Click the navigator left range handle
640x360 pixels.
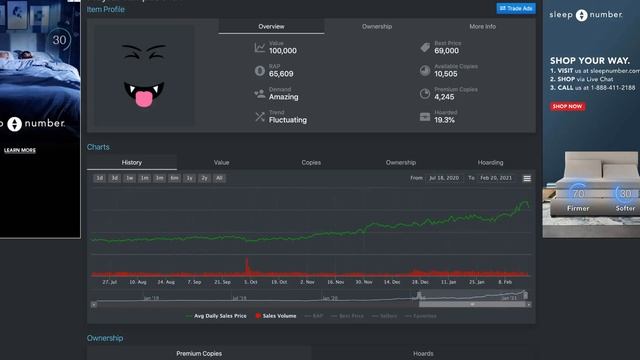(x=419, y=295)
